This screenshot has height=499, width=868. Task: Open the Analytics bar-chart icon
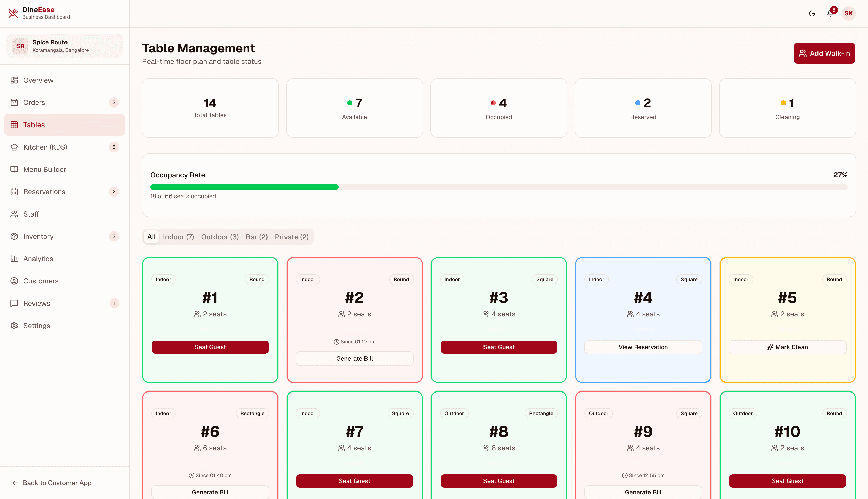[14, 258]
